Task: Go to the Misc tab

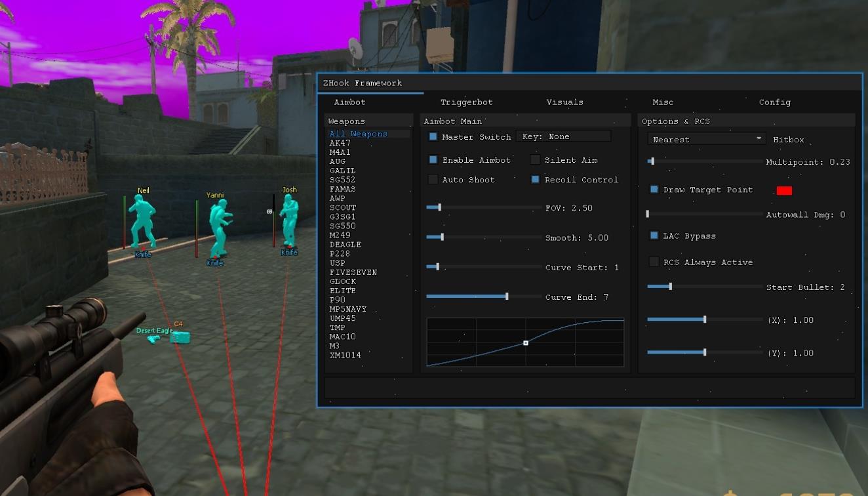Action: [663, 102]
